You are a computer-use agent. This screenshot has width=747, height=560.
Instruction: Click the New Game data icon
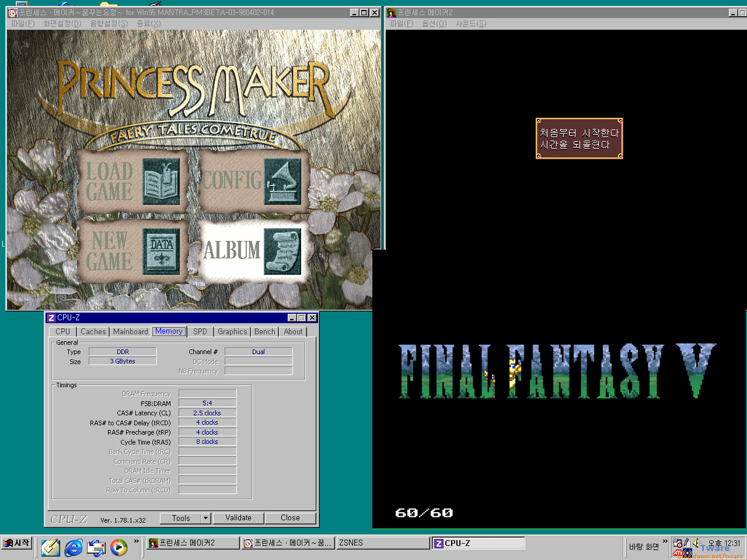pos(162,251)
